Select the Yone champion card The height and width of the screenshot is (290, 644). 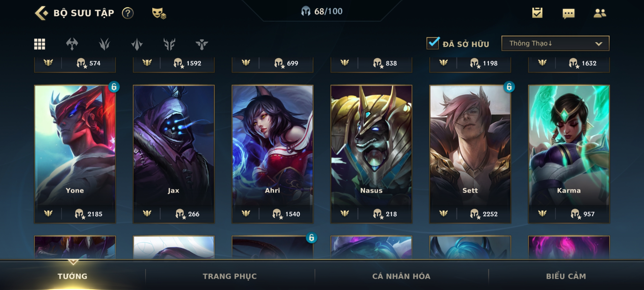coord(75,154)
